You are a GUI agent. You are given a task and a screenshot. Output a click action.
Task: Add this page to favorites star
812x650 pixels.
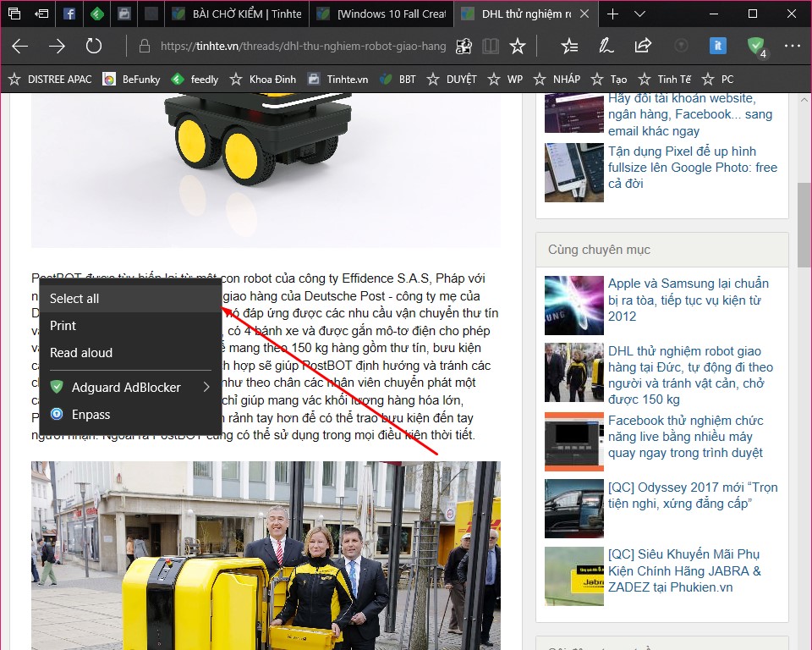pos(518,47)
